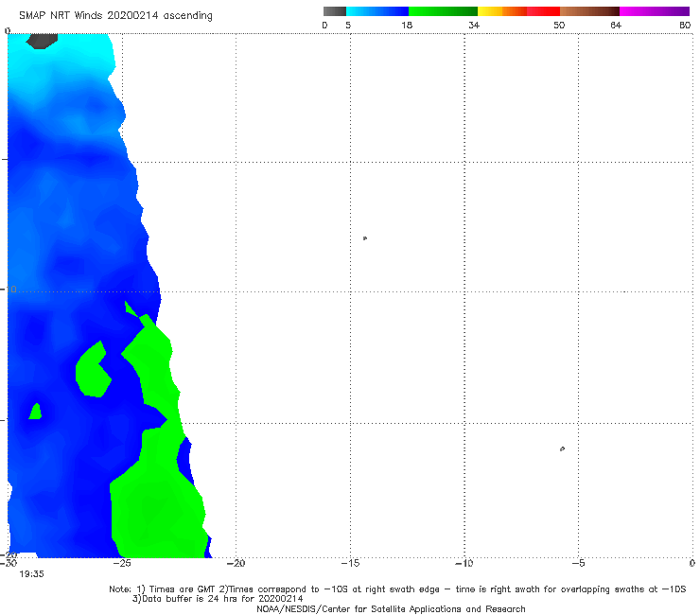The height and width of the screenshot is (615, 700).
Task: Click the longitude axis label '-10' on the bottom axis
Action: (x=464, y=563)
